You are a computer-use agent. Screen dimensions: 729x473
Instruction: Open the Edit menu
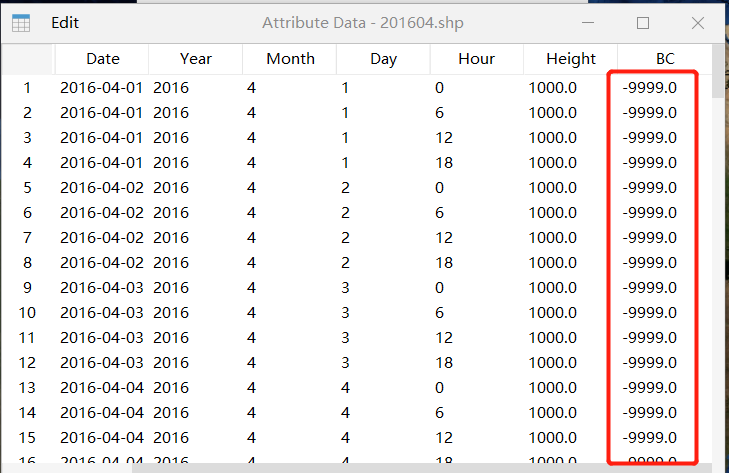pyautogui.click(x=65, y=22)
